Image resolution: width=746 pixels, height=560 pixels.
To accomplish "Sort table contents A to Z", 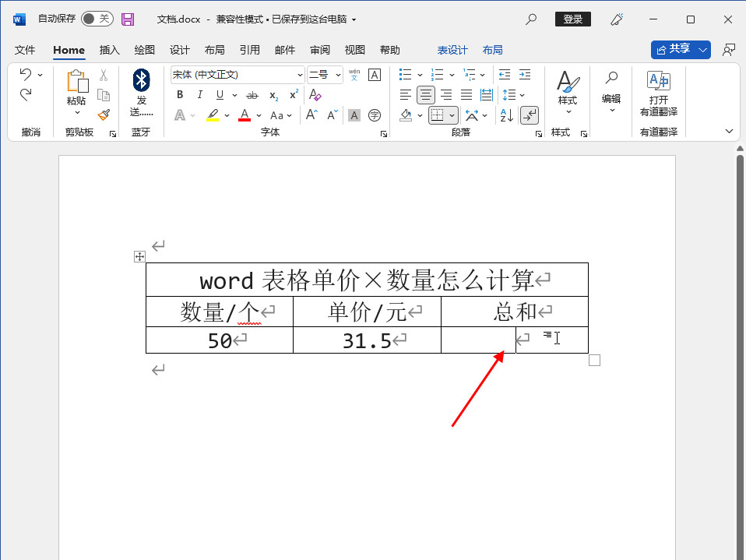I will (x=507, y=115).
